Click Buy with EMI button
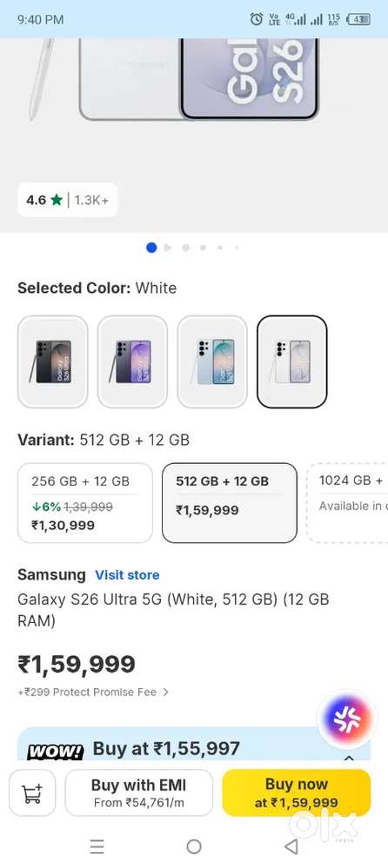 pyautogui.click(x=139, y=792)
